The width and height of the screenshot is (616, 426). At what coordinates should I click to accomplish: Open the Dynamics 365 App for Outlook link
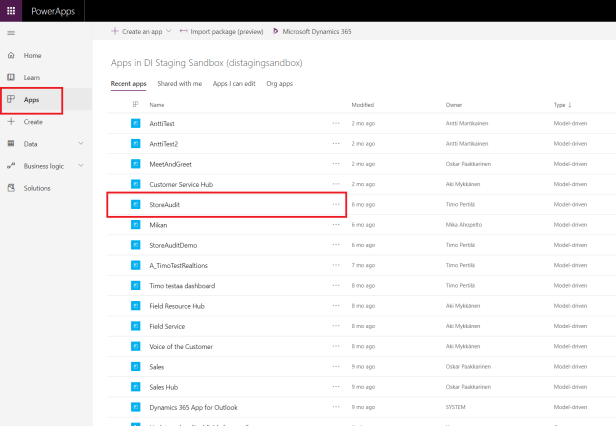pyautogui.click(x=194, y=408)
